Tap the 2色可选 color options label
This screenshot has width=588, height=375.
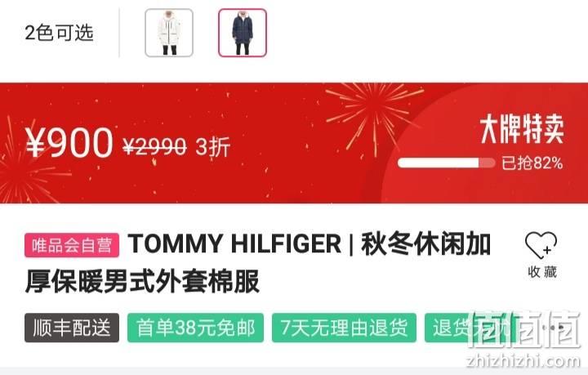click(60, 33)
